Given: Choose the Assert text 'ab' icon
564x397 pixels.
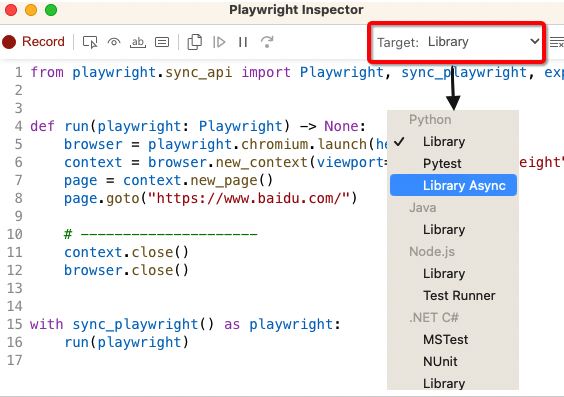Looking at the screenshot, I should tap(138, 42).
